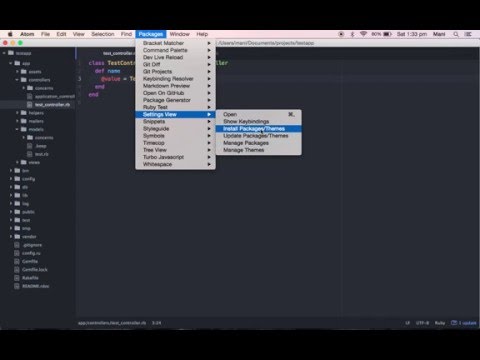Image resolution: width=480 pixels, height=360 pixels.
Task: Open the Apple menu icon
Action: click(x=10, y=34)
